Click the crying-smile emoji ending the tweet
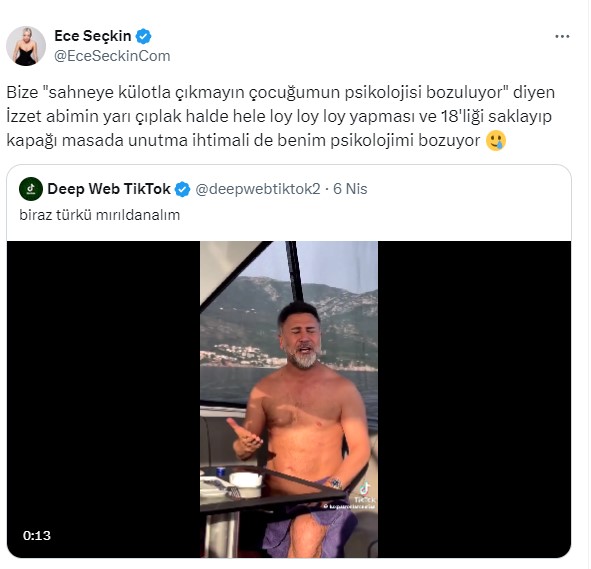This screenshot has width=591, height=569. pos(495,141)
